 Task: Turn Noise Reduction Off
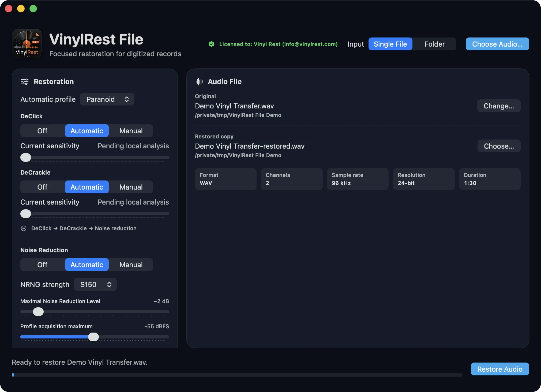coord(42,265)
